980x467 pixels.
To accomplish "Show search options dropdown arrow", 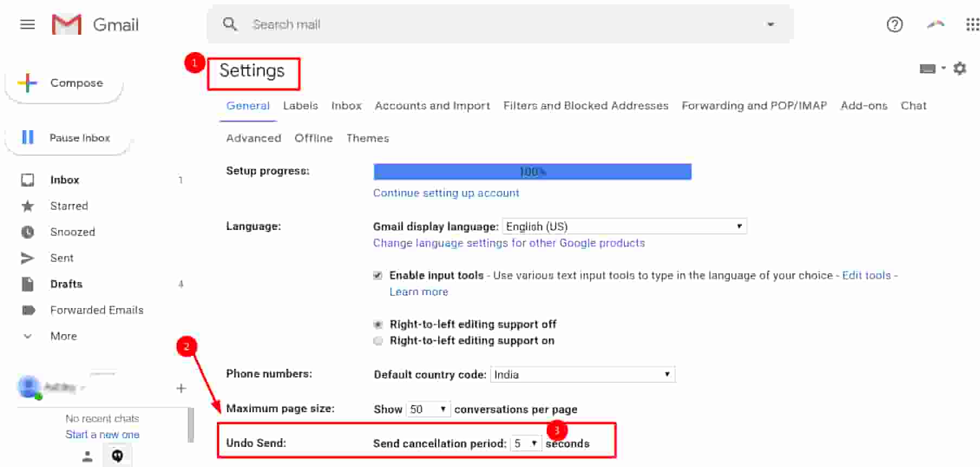I will pos(770,24).
